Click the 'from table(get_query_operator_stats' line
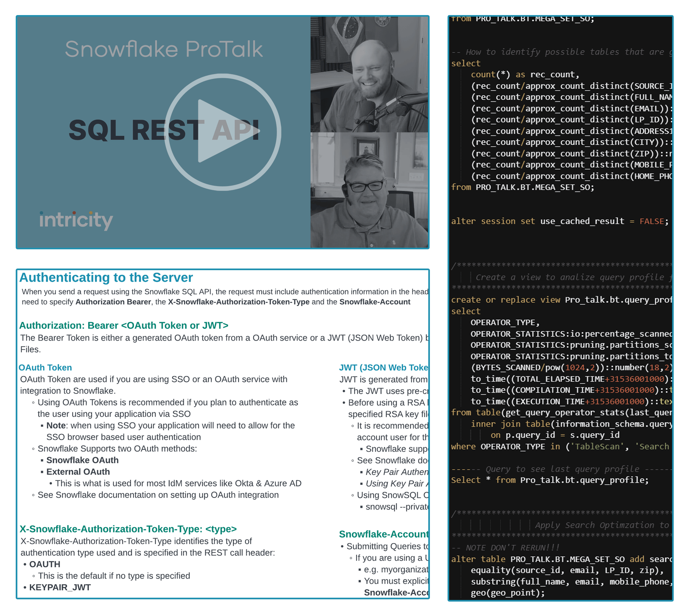Viewport: 684px width, 616px height. point(561,412)
